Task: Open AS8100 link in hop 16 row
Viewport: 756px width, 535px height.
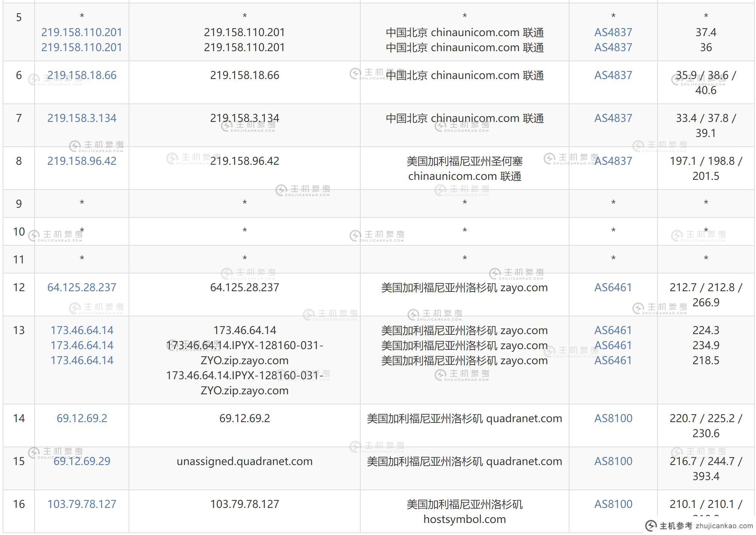Action: tap(613, 504)
